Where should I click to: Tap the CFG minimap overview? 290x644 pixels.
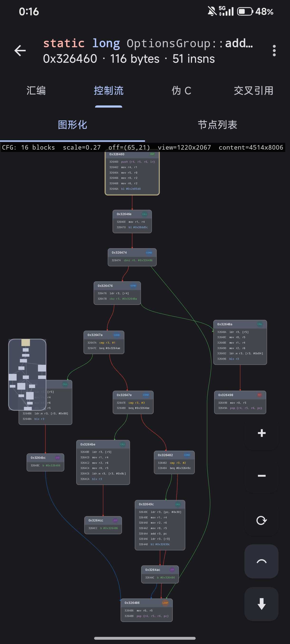27,374
